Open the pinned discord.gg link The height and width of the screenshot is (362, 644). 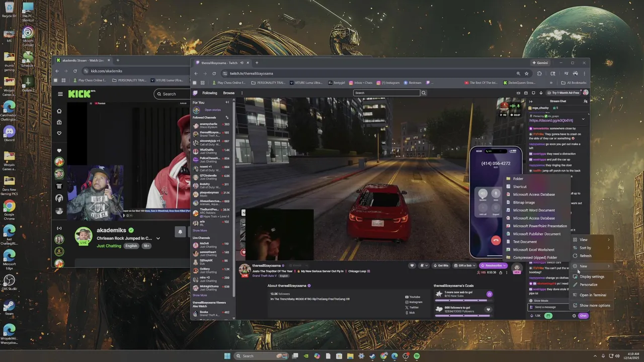click(x=551, y=121)
